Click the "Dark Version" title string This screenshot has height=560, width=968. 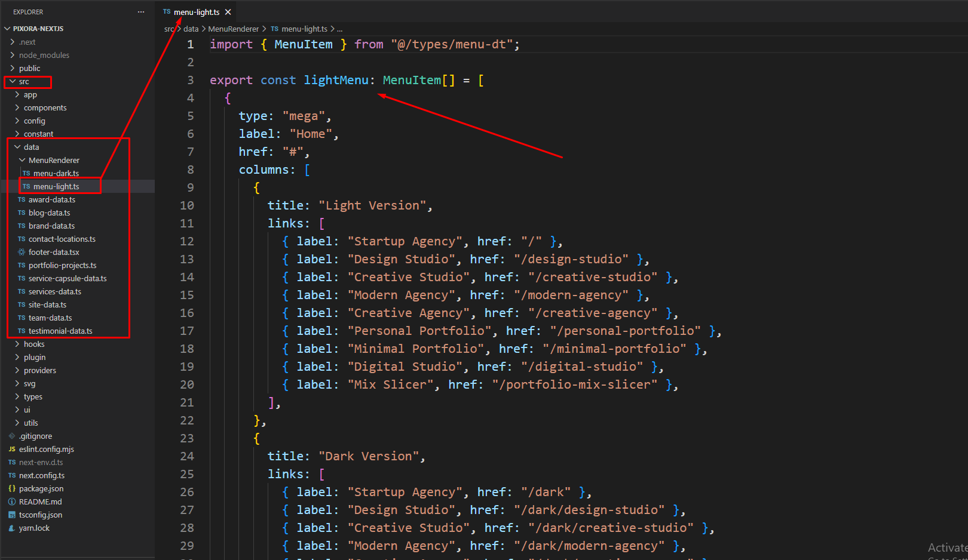pos(368,456)
